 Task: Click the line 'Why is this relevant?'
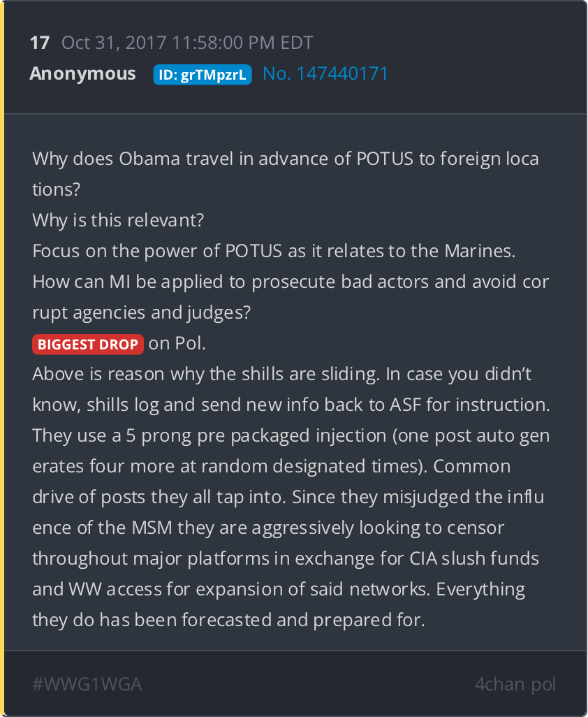(118, 220)
